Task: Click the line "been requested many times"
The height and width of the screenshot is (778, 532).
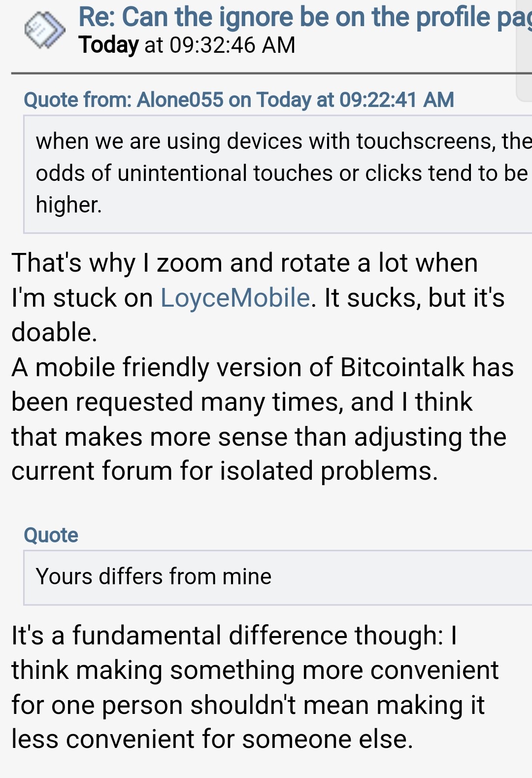Action: pyautogui.click(x=242, y=402)
